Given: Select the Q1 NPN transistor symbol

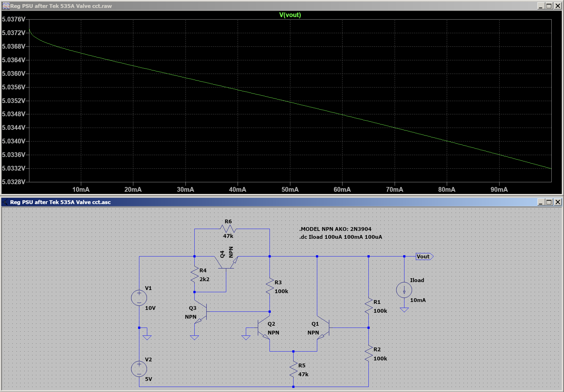Looking at the screenshot, I should [x=323, y=328].
